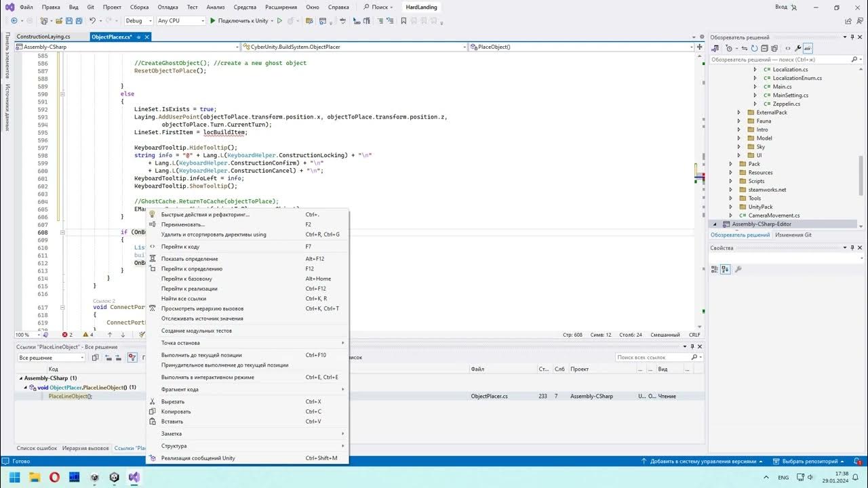Image resolution: width=868 pixels, height=488 pixels.
Task: Click Show all files icon
Action: [x=774, y=48]
